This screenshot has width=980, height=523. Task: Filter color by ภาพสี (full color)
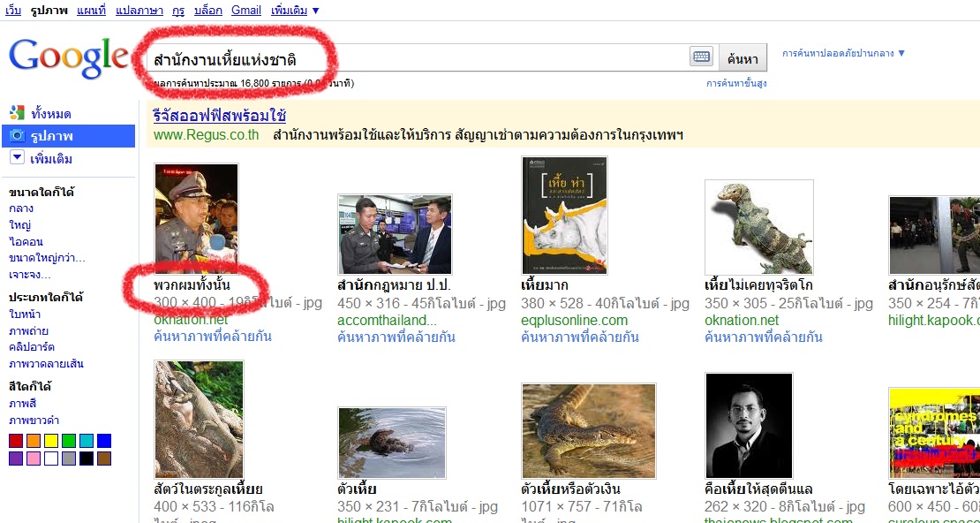pyautogui.click(x=22, y=404)
